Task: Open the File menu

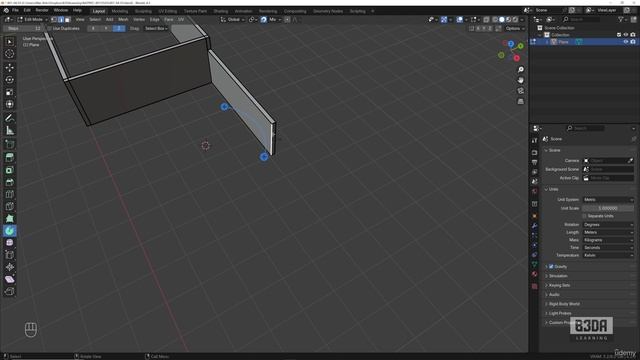Action: 15,10
